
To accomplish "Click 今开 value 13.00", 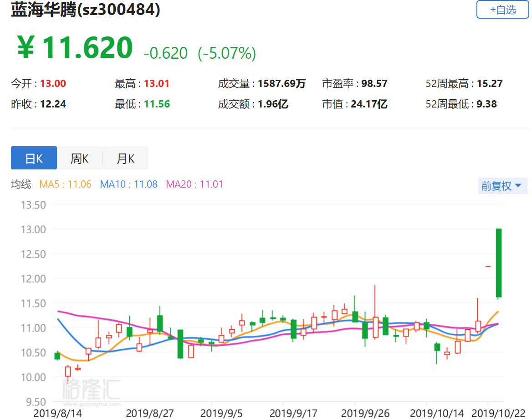I will tap(53, 83).
